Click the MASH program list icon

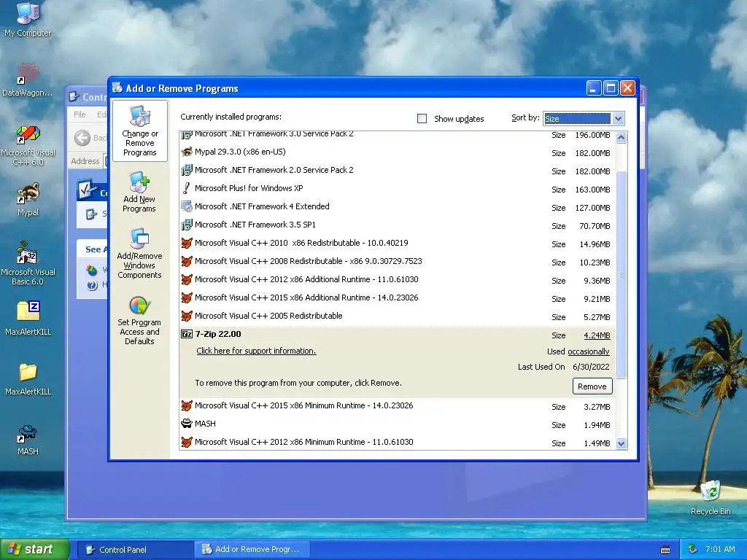pyautogui.click(x=187, y=424)
